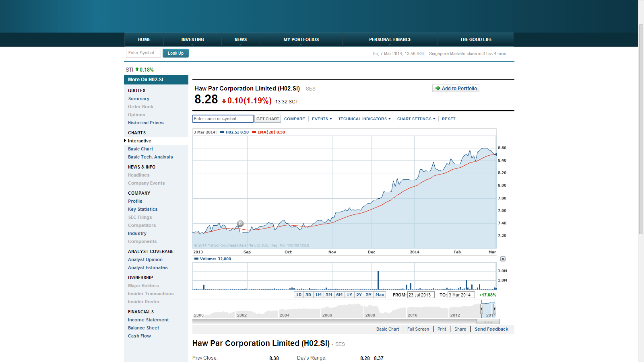Click the right handle of the range selector
The height and width of the screenshot is (362, 644).
495,309
